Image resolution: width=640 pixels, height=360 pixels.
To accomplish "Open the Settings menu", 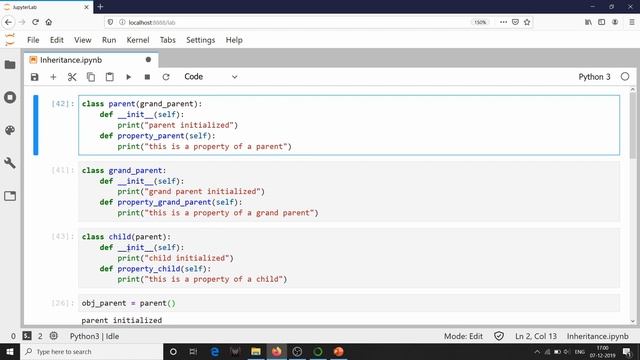I will tap(200, 40).
